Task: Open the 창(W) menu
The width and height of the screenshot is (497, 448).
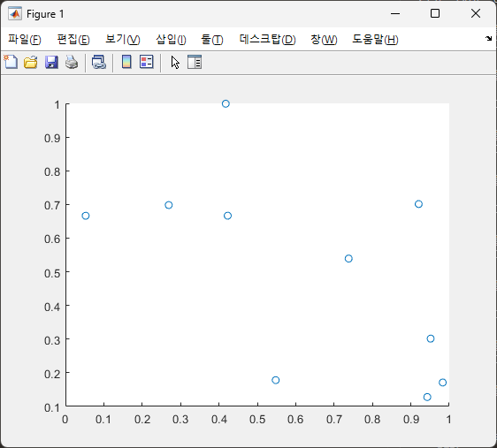Action: pos(324,39)
